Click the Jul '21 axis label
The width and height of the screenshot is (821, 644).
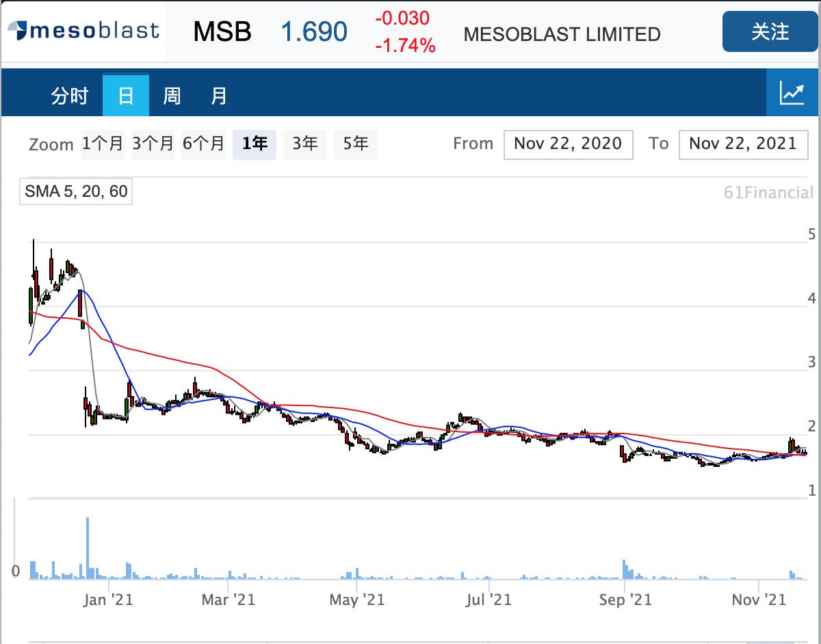point(488,600)
